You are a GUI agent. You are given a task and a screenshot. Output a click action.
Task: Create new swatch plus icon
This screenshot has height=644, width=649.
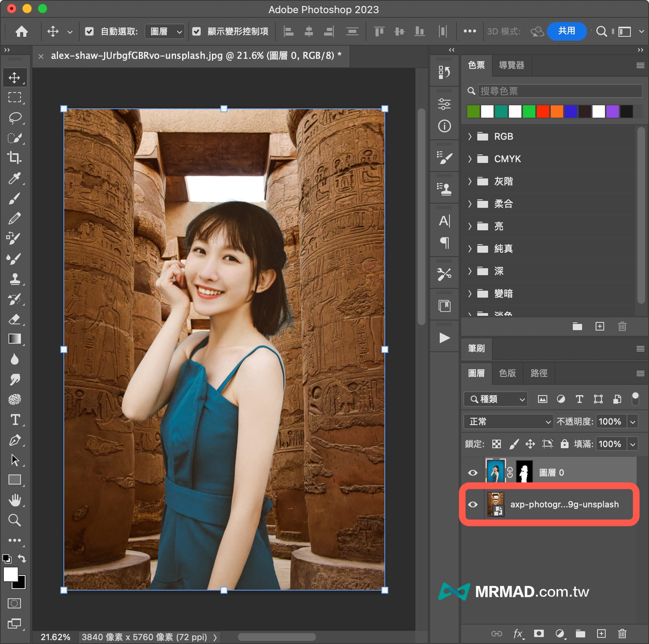point(599,326)
